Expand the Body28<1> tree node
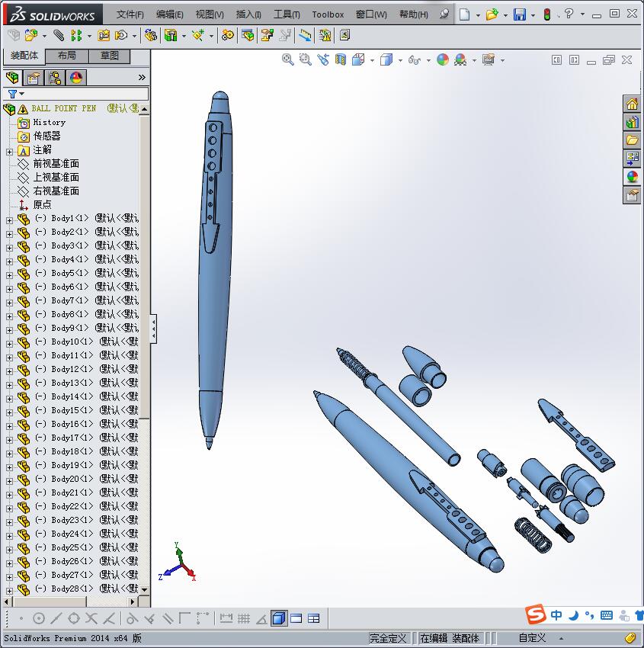 (x=9, y=591)
